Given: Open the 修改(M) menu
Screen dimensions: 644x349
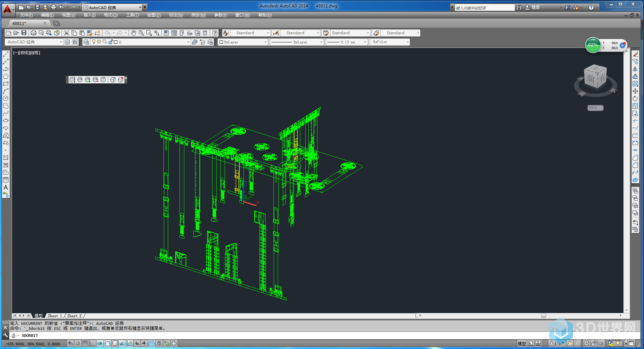Looking at the screenshot, I should coord(198,15).
